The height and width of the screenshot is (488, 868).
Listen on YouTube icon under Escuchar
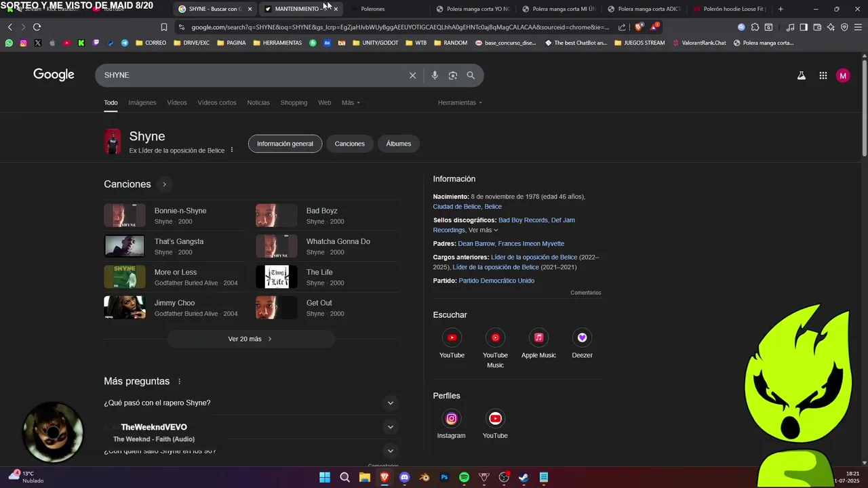(x=452, y=338)
